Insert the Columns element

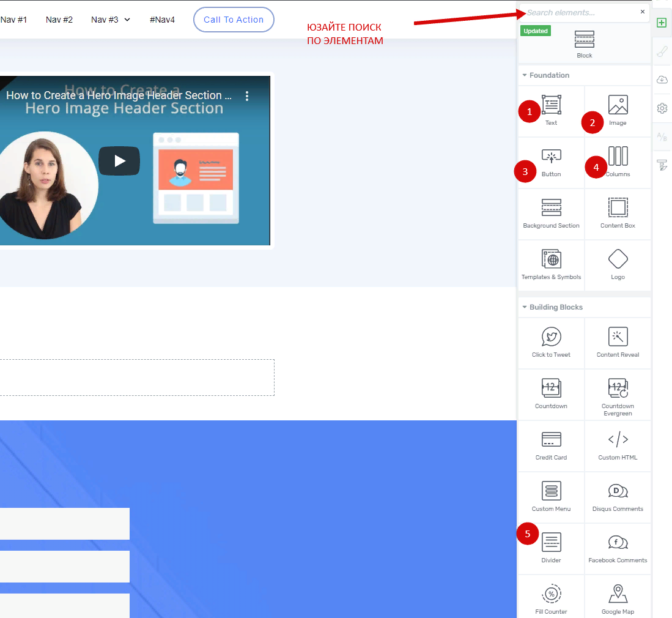coord(618,163)
